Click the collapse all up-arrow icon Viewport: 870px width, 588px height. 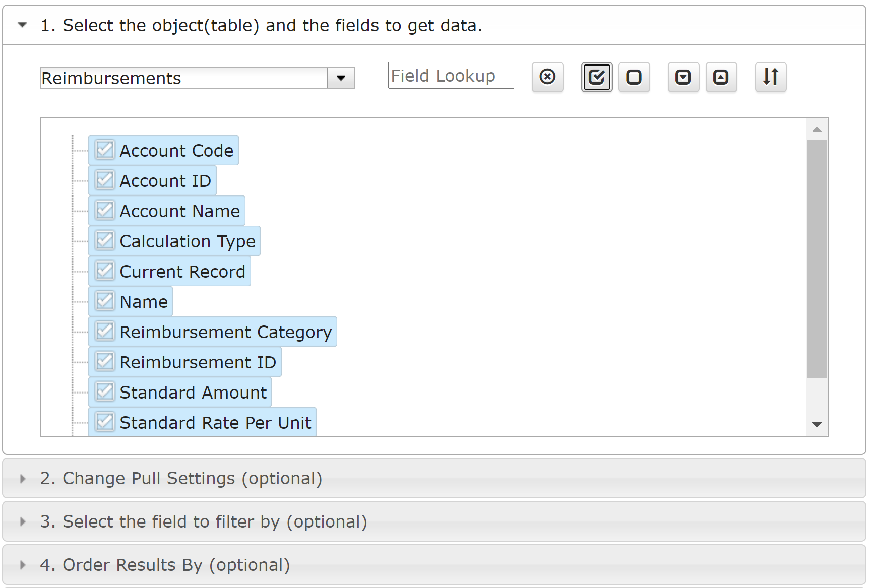point(721,77)
